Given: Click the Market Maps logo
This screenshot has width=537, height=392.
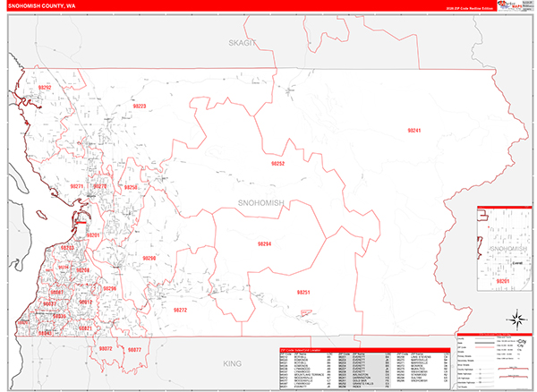Looking at the screenshot, I should (511, 5).
